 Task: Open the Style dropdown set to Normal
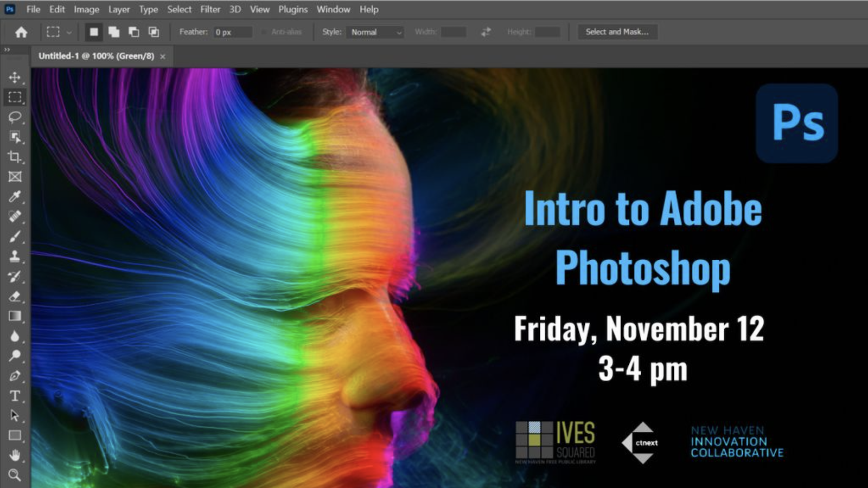point(375,32)
